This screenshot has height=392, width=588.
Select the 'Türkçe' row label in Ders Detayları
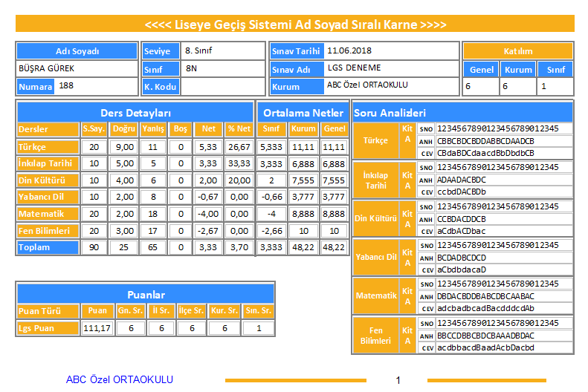point(48,147)
